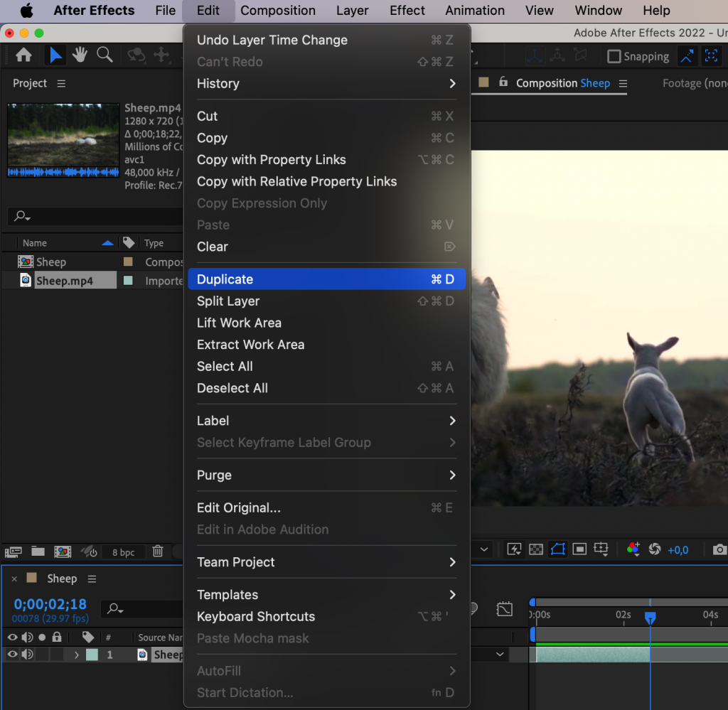Click the Home screen icon in toolbar
728x710 pixels.
click(24, 54)
